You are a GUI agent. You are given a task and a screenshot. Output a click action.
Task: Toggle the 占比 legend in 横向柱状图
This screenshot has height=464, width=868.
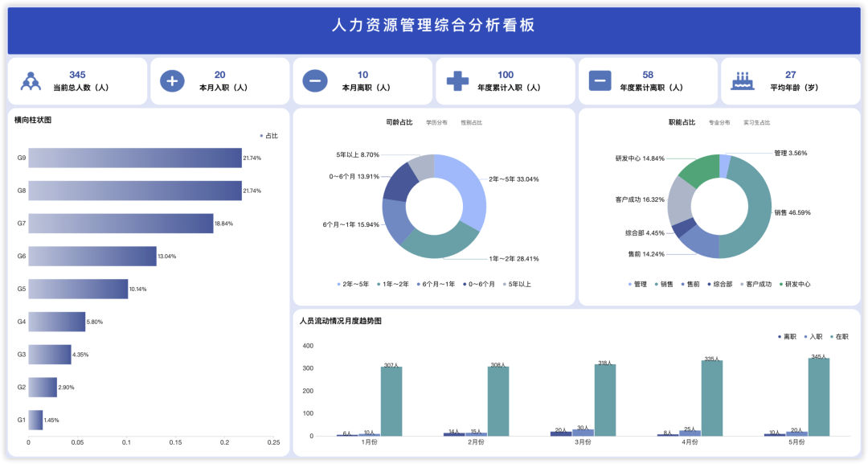tap(269, 136)
